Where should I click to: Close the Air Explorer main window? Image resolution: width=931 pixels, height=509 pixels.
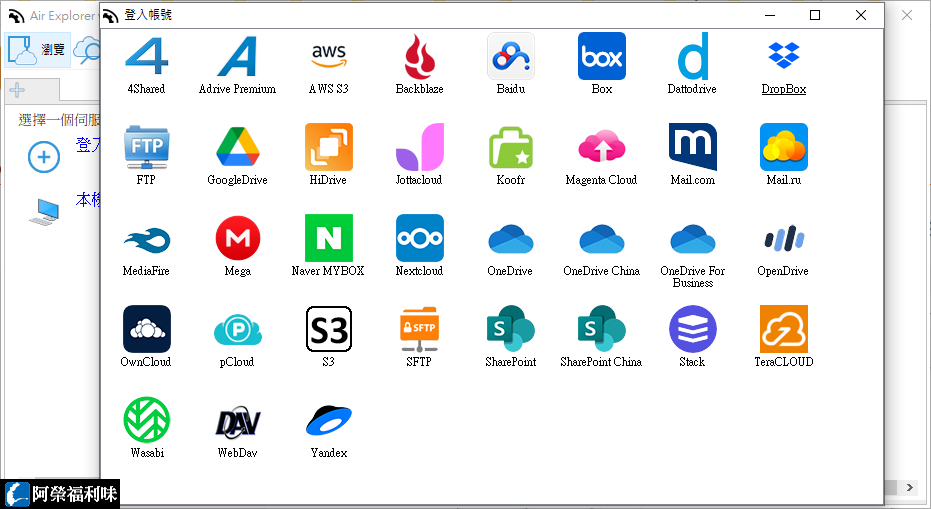coord(907,15)
